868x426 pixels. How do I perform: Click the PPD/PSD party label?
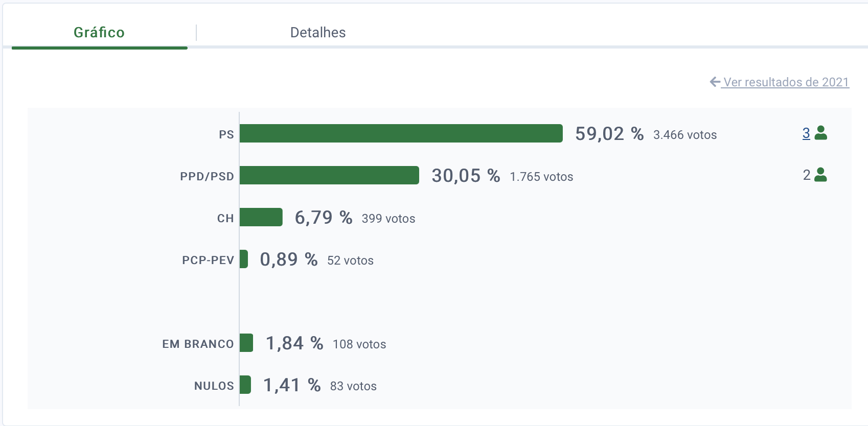(x=207, y=177)
